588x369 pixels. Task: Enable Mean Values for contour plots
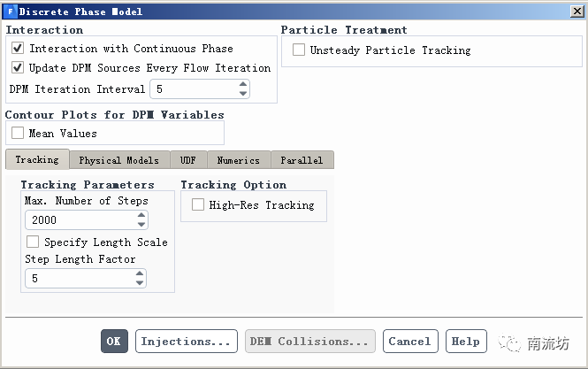pos(18,134)
